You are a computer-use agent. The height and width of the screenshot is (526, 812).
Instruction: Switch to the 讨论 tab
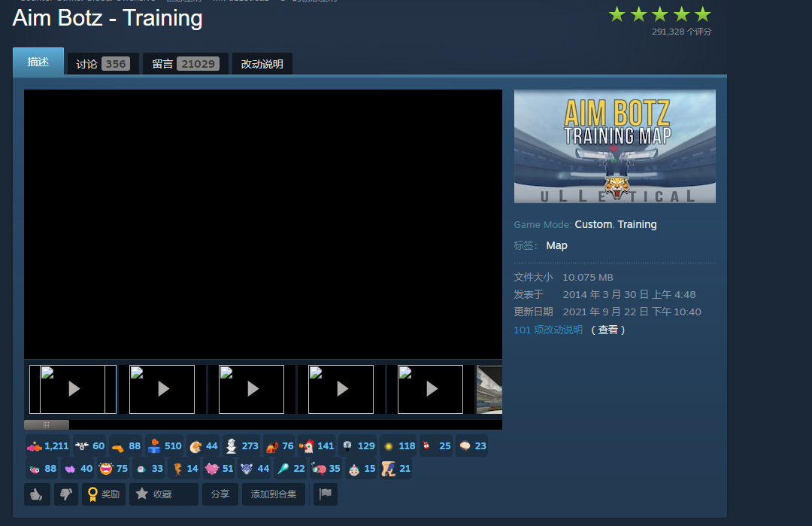103,64
